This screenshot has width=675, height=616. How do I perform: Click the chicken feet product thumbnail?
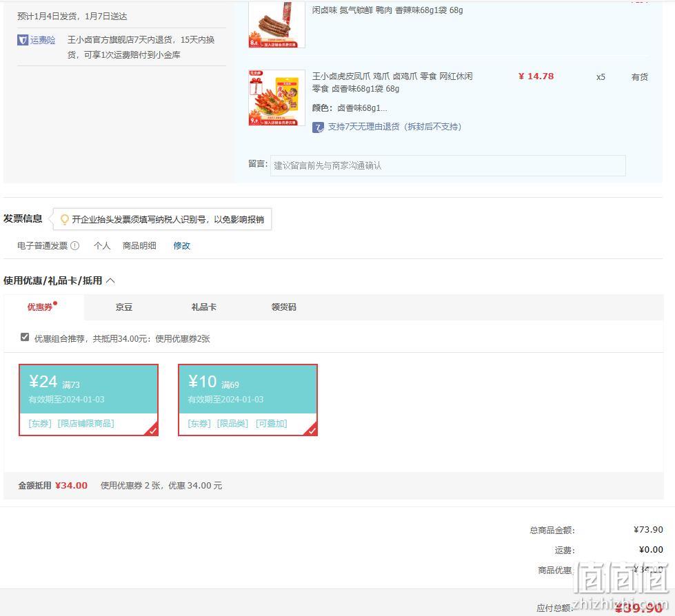(x=276, y=98)
